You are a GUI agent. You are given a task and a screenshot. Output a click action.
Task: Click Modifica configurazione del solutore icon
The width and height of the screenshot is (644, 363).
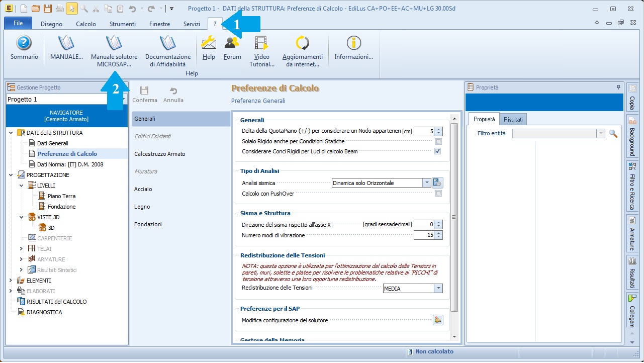437,320
